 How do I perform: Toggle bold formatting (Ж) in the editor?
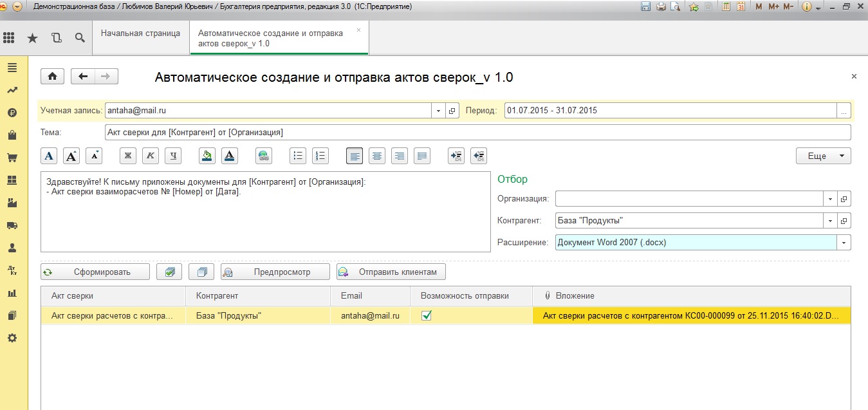click(128, 156)
